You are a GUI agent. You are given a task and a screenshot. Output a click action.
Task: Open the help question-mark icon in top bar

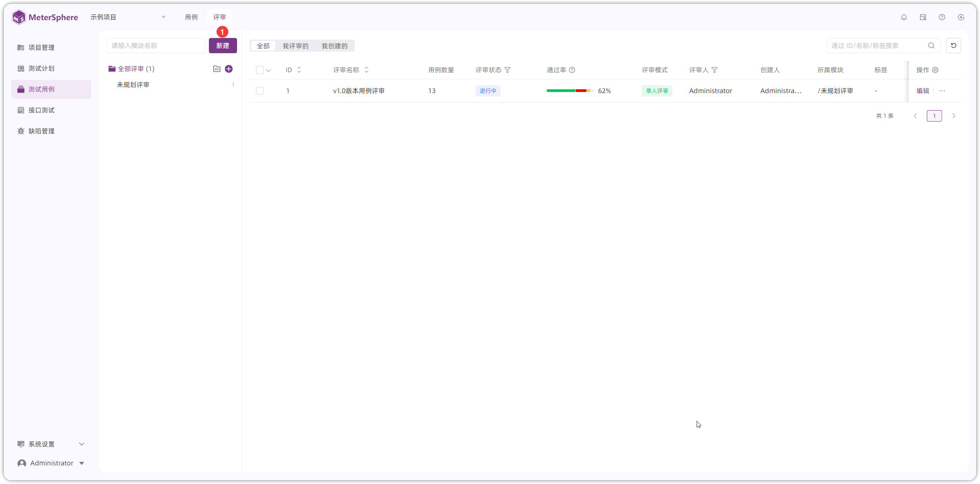point(942,17)
